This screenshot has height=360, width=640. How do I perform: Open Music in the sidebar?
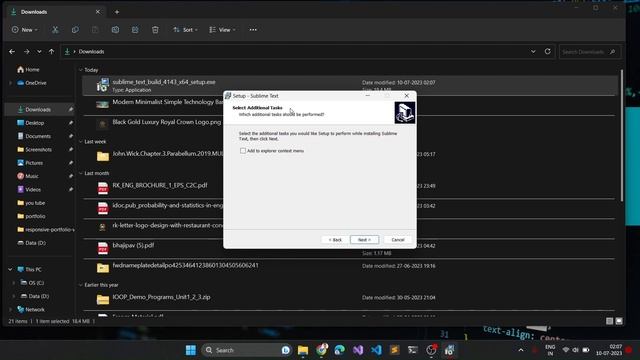coord(28,176)
